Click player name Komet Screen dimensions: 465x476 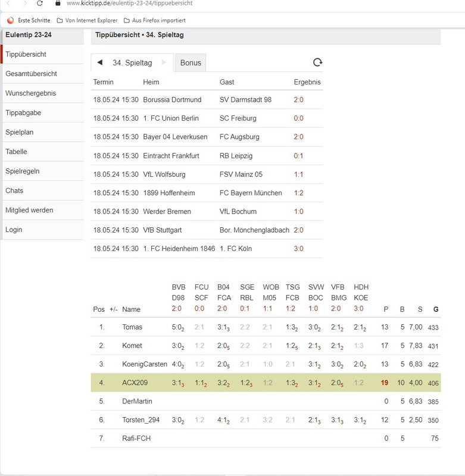[132, 346]
